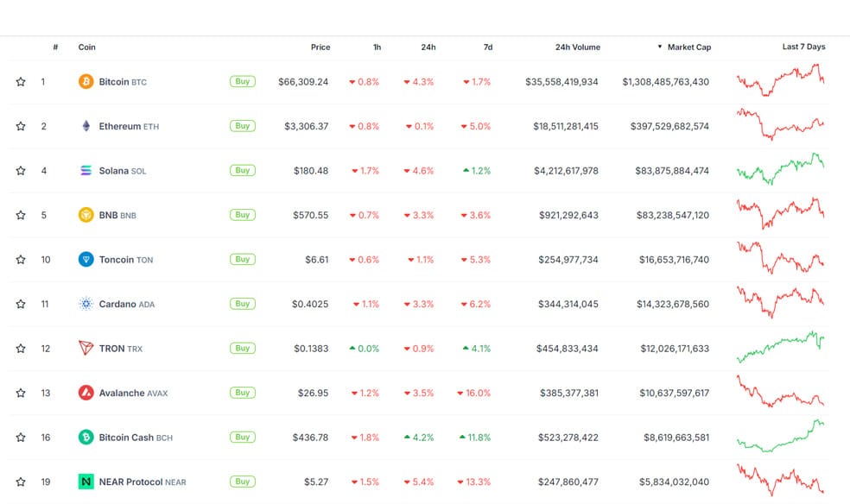Click Buy button for Bitcoin Cash

[x=243, y=437]
